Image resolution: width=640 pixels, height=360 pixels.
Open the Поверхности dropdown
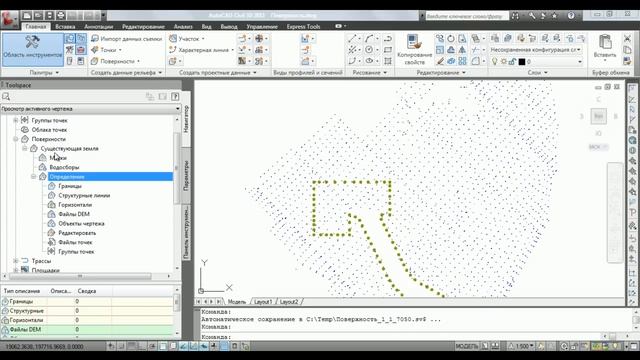point(116,61)
